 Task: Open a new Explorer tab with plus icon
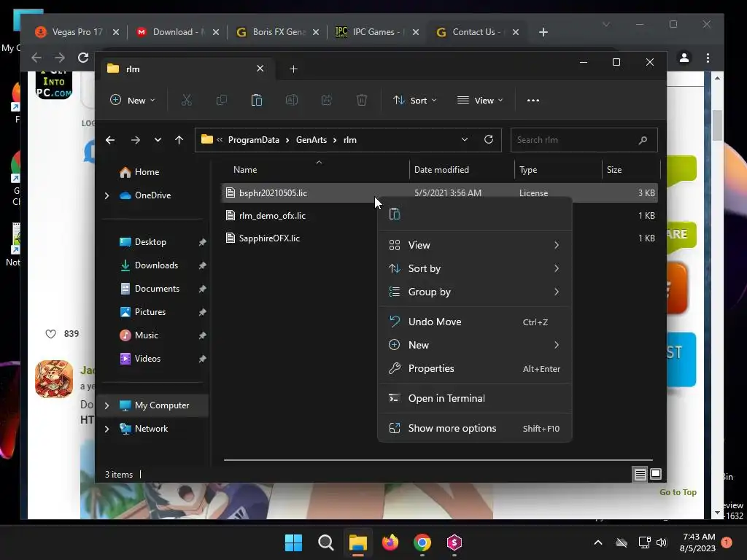click(293, 69)
